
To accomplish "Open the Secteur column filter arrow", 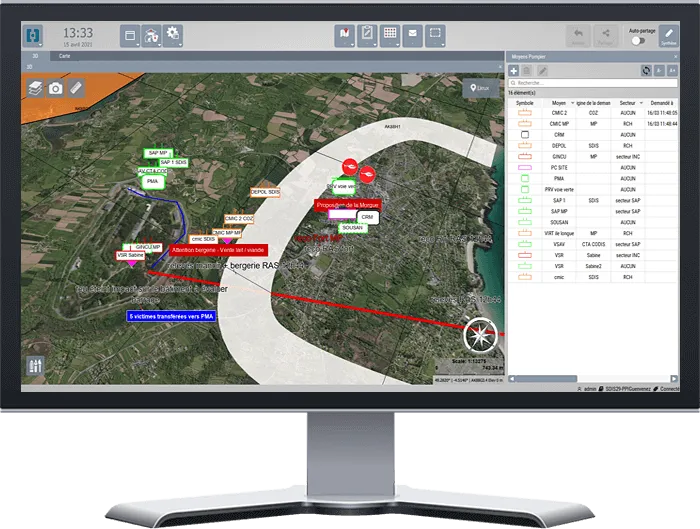I will pyautogui.click(x=641, y=103).
